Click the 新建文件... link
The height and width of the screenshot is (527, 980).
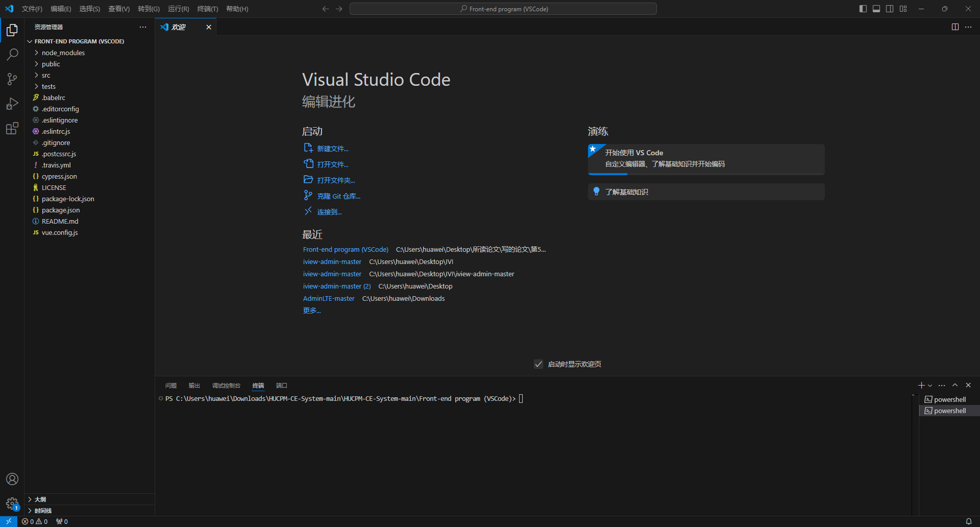tap(326, 148)
